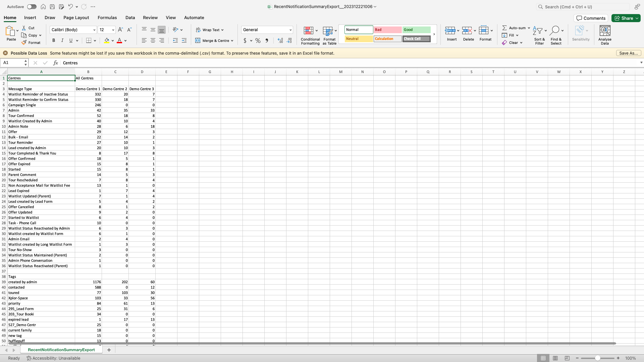
Task: Switch to the Formulas tab
Action: [107, 18]
